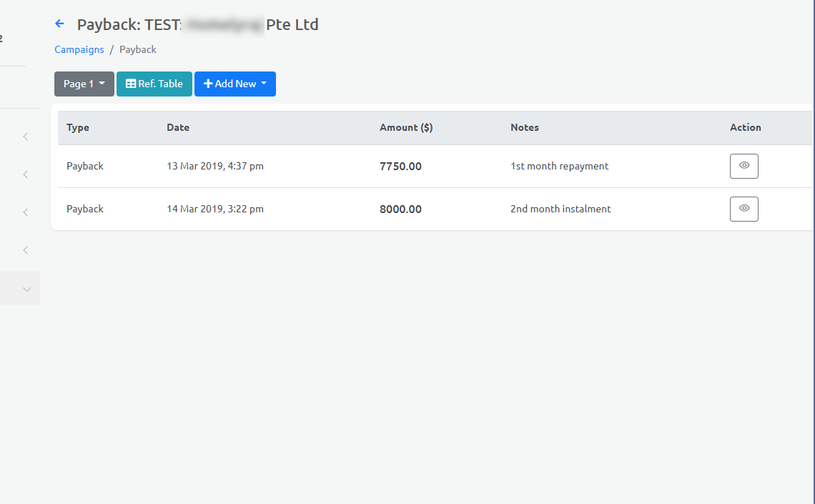Expand the Add New dropdown button
Image resolution: width=815 pixels, height=504 pixels.
pos(235,84)
